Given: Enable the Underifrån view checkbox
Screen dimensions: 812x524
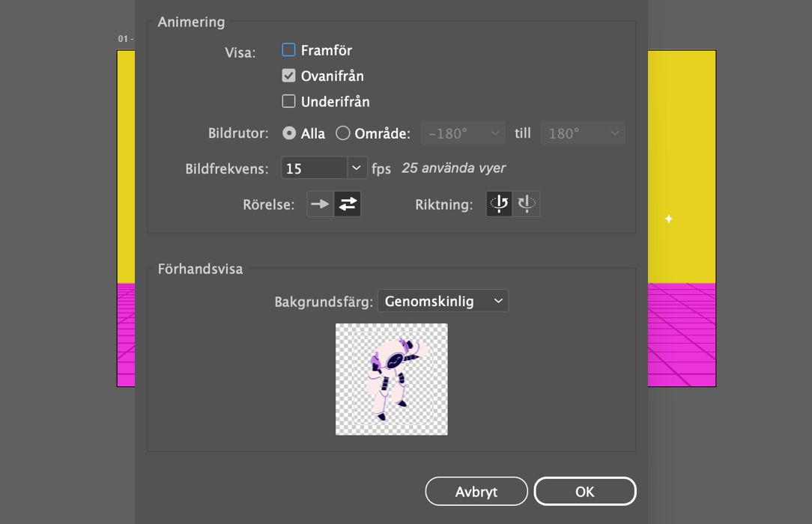Looking at the screenshot, I should (x=288, y=101).
